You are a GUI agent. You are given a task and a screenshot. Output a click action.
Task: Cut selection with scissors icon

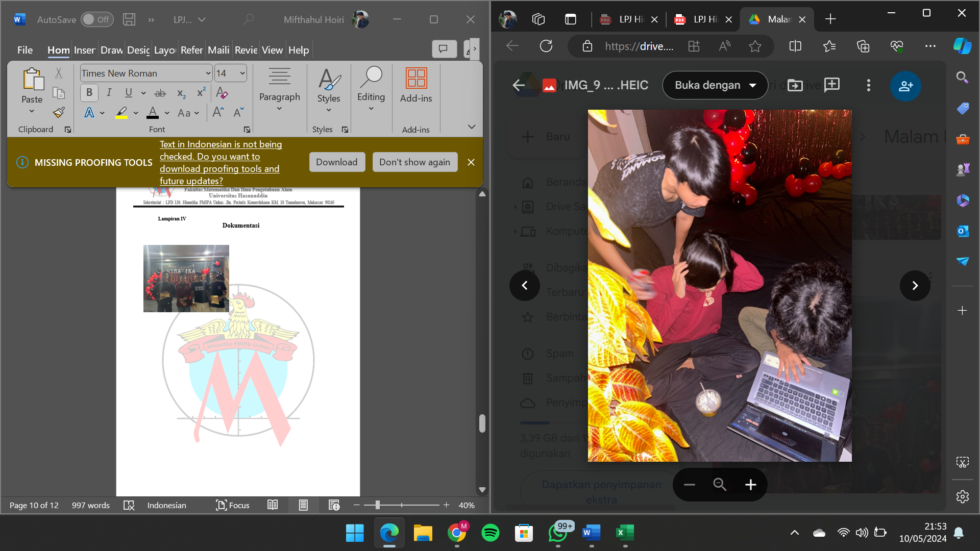[x=59, y=73]
